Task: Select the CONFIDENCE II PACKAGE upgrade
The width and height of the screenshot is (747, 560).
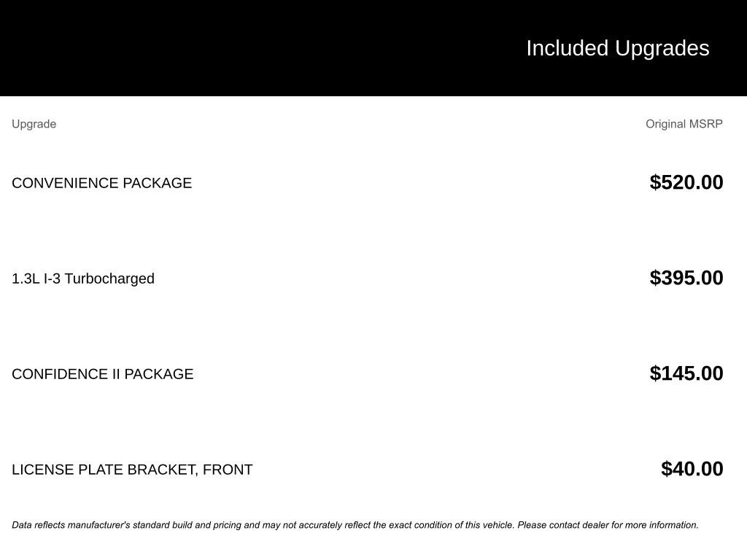Action: (x=103, y=374)
